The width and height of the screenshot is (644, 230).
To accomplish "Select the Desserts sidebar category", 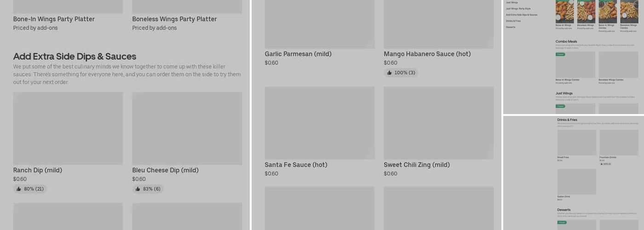I will click(x=511, y=27).
